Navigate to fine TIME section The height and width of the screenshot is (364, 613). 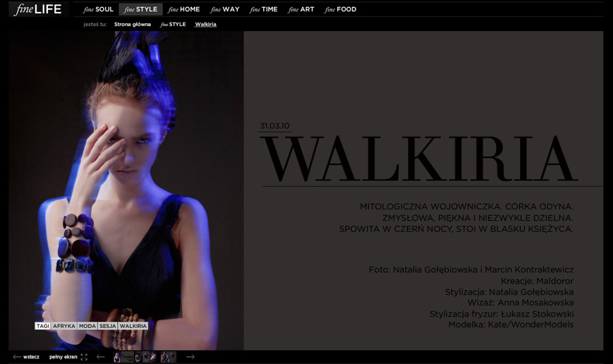[x=264, y=10]
